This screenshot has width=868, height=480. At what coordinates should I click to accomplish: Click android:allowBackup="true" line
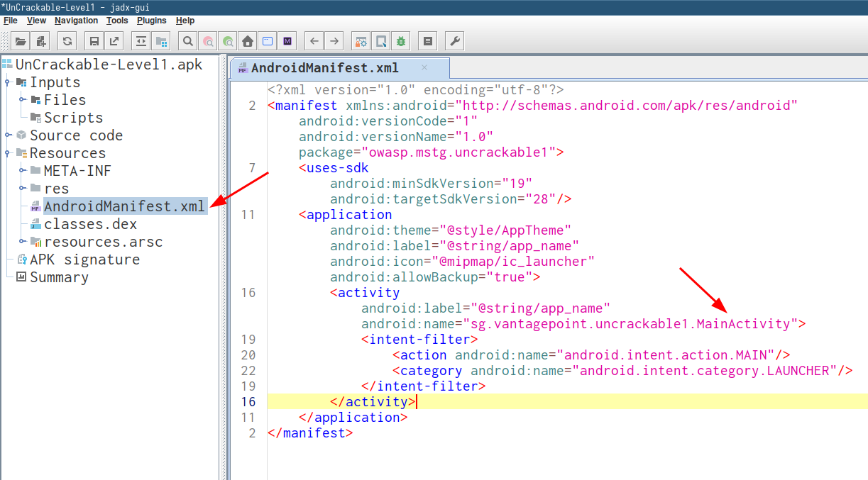coord(435,277)
